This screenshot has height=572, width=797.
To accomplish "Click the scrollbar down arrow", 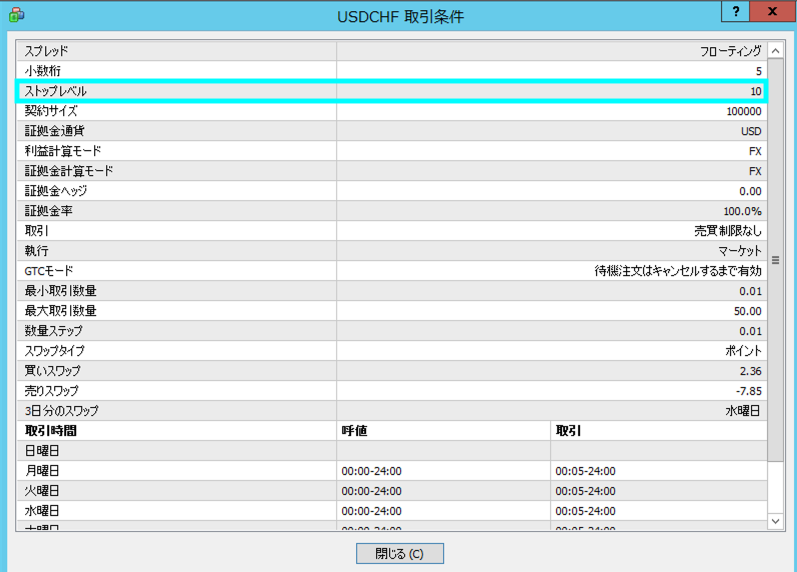I will tap(775, 521).
